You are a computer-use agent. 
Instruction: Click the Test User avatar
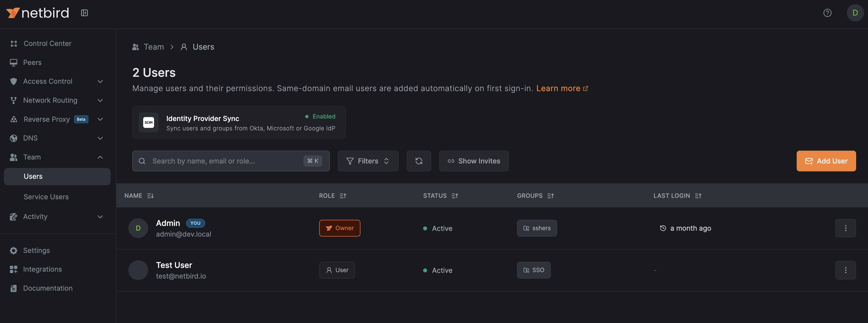point(138,270)
